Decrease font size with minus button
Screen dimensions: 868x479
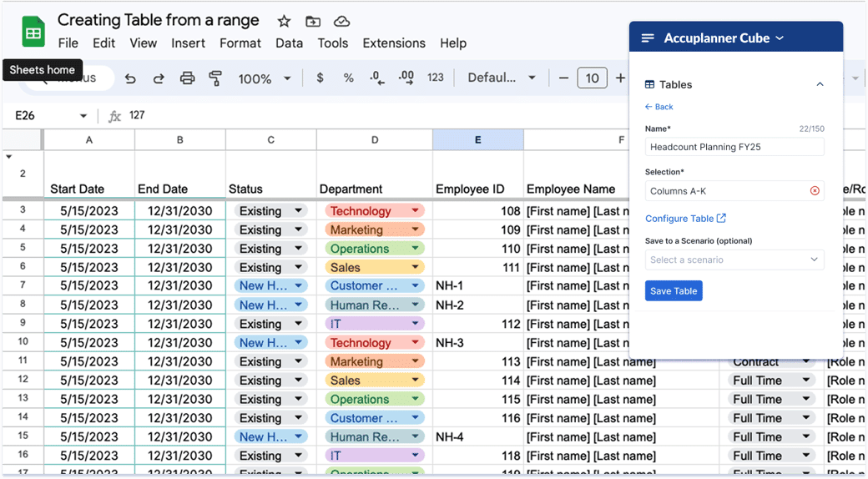[x=563, y=78]
